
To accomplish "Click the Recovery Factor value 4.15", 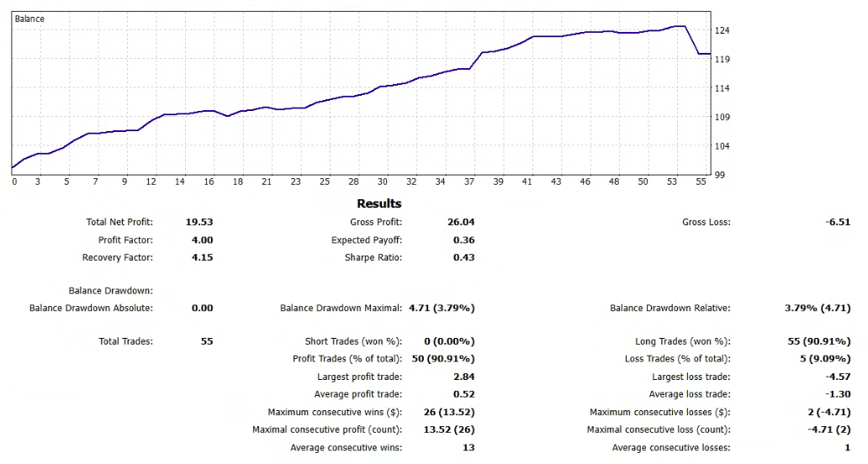I will 202,257.
